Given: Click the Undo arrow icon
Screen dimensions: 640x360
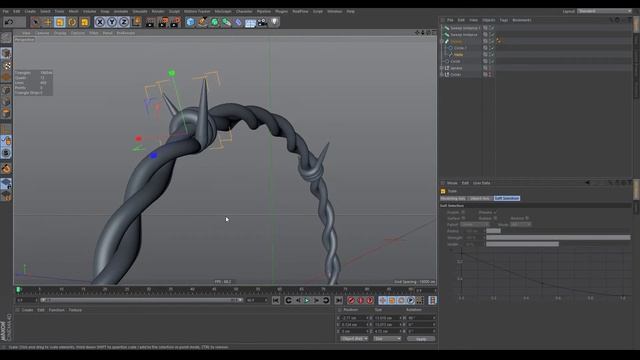Looking at the screenshot, I should click(x=9, y=22).
